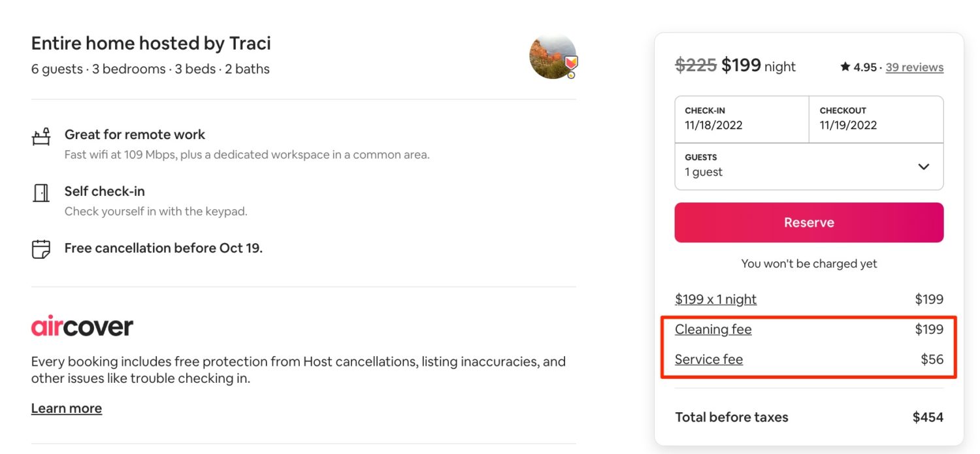Select the listing title by Traci
Screen dimensions: 980x454
(x=151, y=42)
